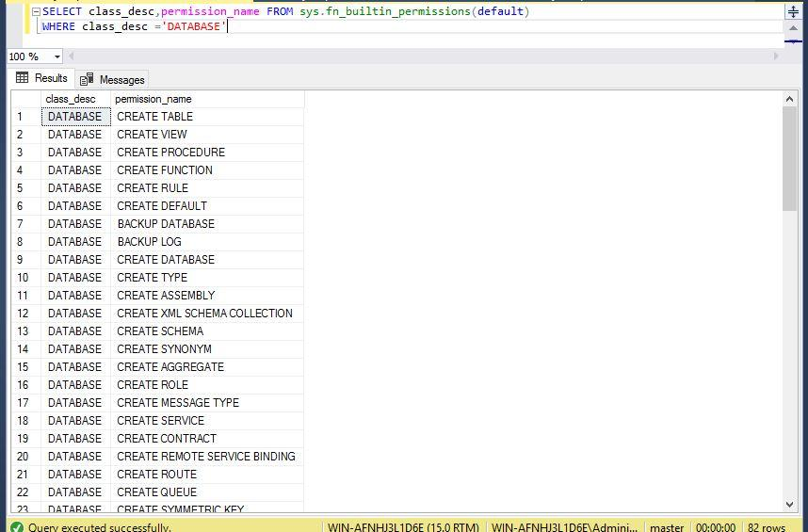Click the BACKUP DATABASE cell
This screenshot has height=532, width=808.
point(207,223)
